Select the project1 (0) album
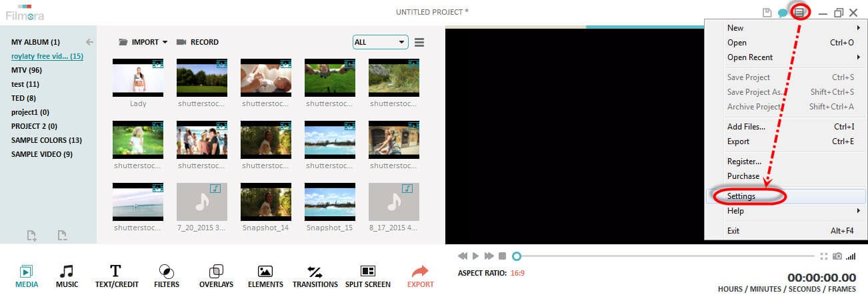This screenshot has height=297, width=868. 30,112
